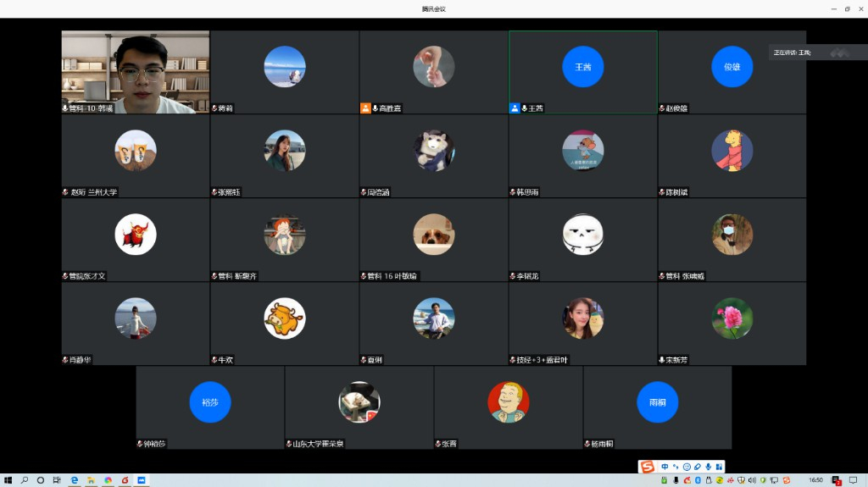Open the Sogou emoji smiley panel
Viewport: 868px width, 487px height.
click(x=686, y=467)
